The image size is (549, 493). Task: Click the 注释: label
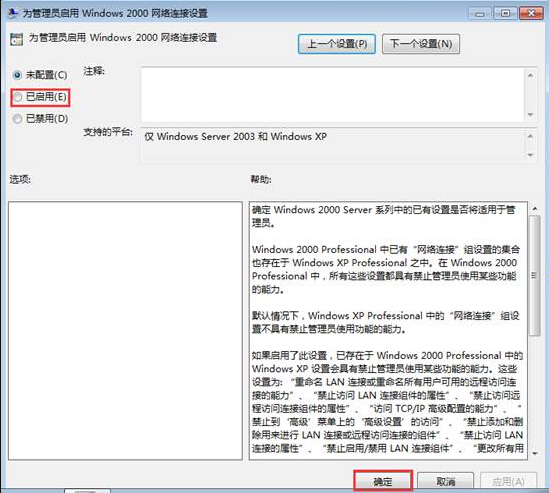[x=94, y=71]
